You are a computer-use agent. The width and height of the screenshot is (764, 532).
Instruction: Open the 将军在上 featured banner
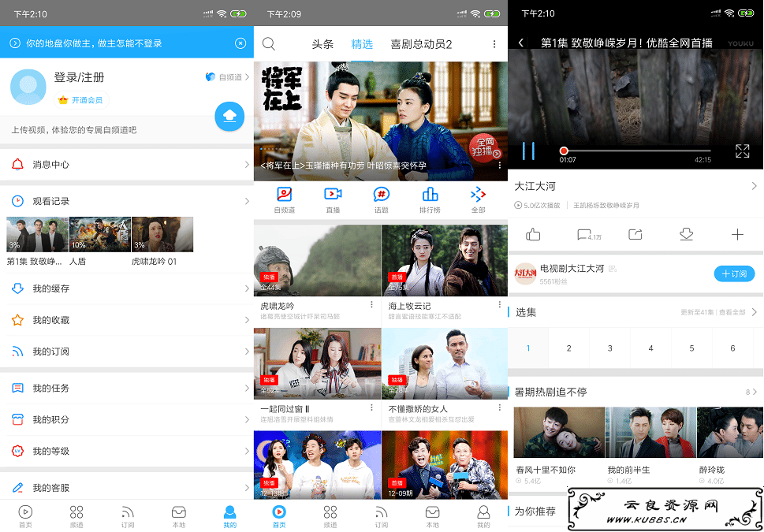(381, 121)
